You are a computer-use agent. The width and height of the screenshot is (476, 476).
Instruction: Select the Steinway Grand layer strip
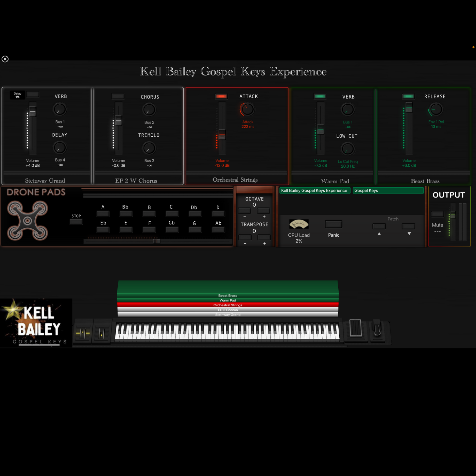(x=228, y=314)
